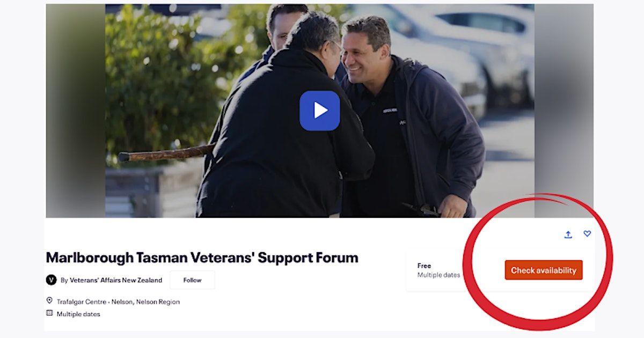Select the Trafalgar Centre Nelson location text
Screen dimensions: 644x338
(x=118, y=302)
